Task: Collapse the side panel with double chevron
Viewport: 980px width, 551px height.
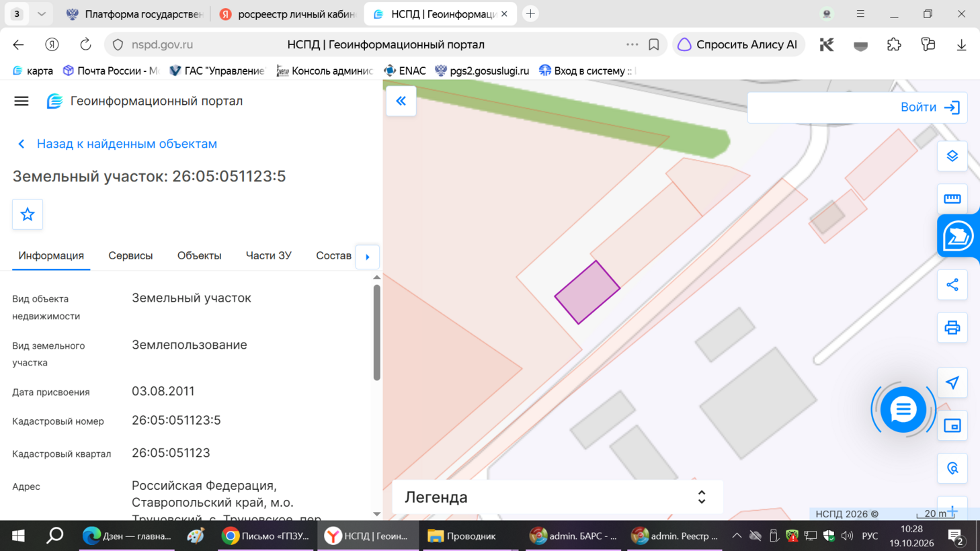Action: pos(401,101)
